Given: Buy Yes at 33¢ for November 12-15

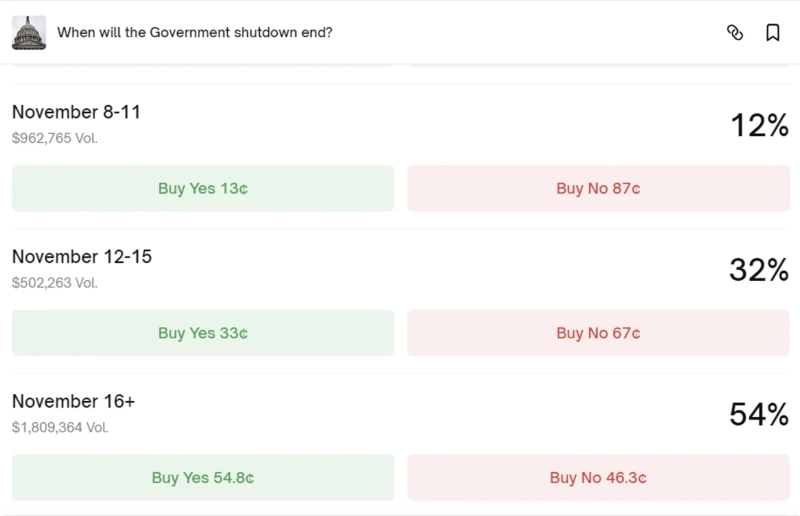Looking at the screenshot, I should 203,333.
